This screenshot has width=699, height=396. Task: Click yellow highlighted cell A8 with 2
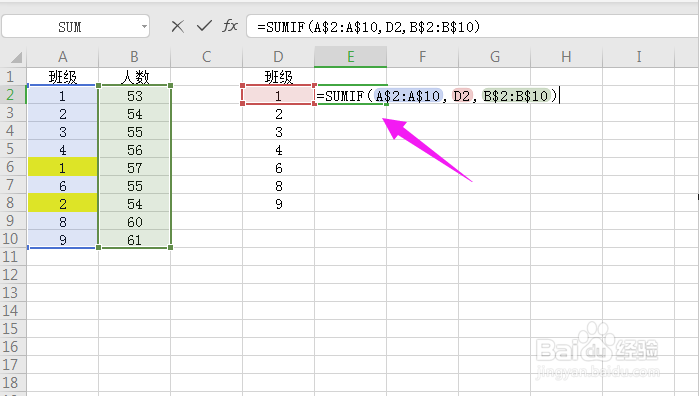pyautogui.click(x=63, y=203)
